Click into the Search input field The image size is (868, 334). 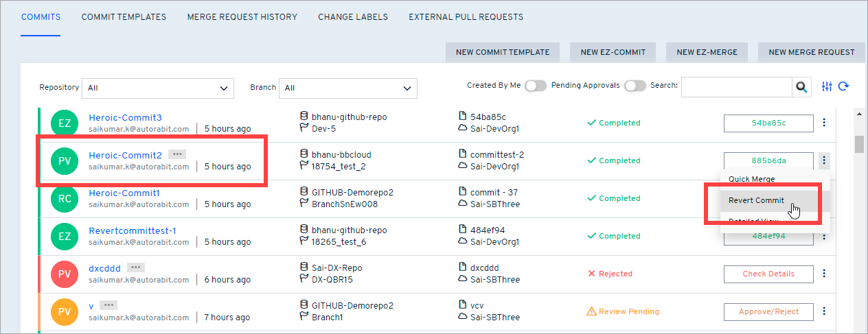coord(736,86)
